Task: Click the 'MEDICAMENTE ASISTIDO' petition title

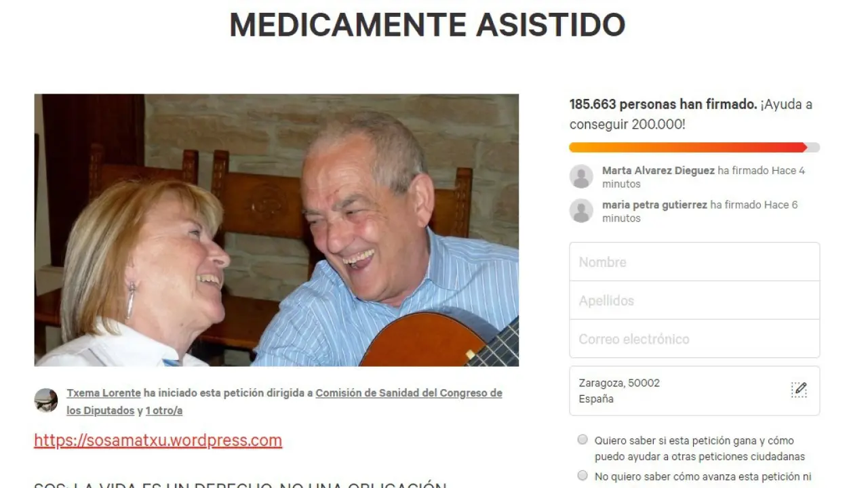Action: pos(427,24)
